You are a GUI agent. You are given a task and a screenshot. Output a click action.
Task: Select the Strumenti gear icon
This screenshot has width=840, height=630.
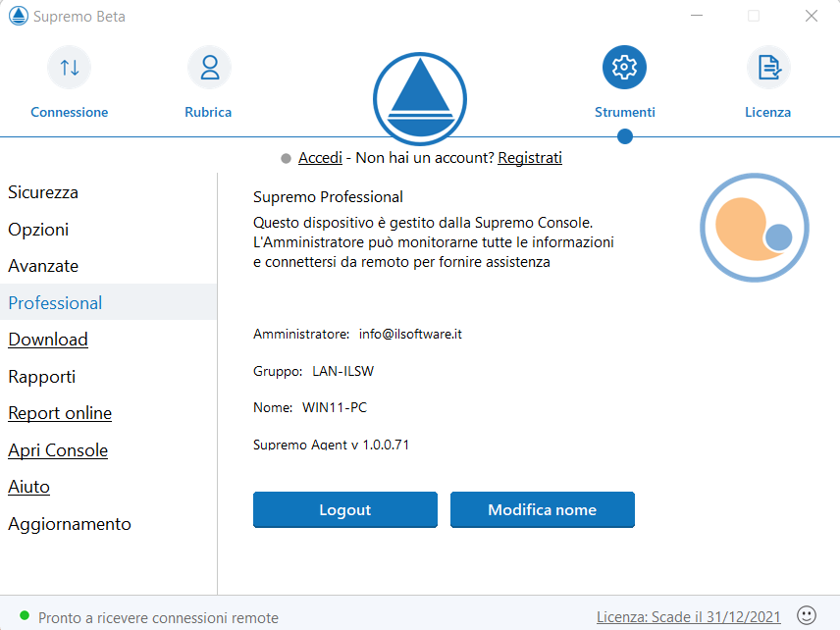coord(624,68)
